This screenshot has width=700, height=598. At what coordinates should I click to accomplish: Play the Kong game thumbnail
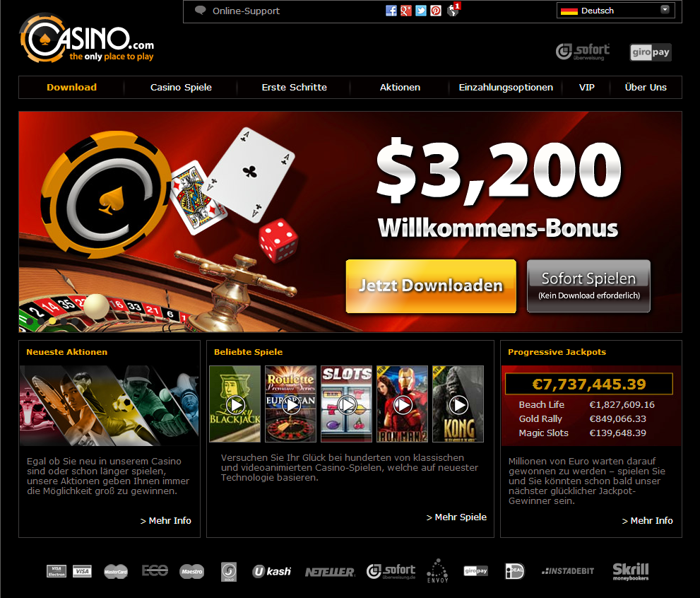[458, 404]
